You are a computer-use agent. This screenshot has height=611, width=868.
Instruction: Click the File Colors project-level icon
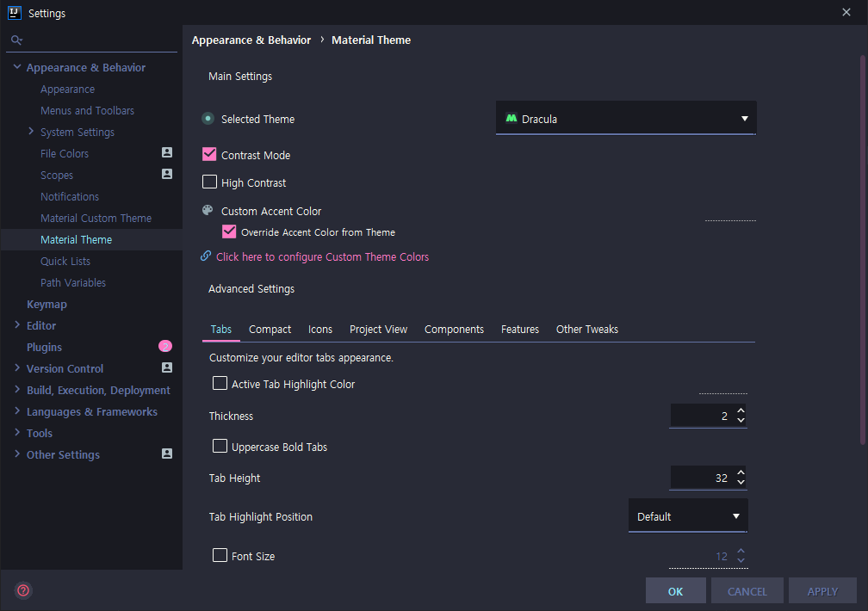(x=167, y=152)
